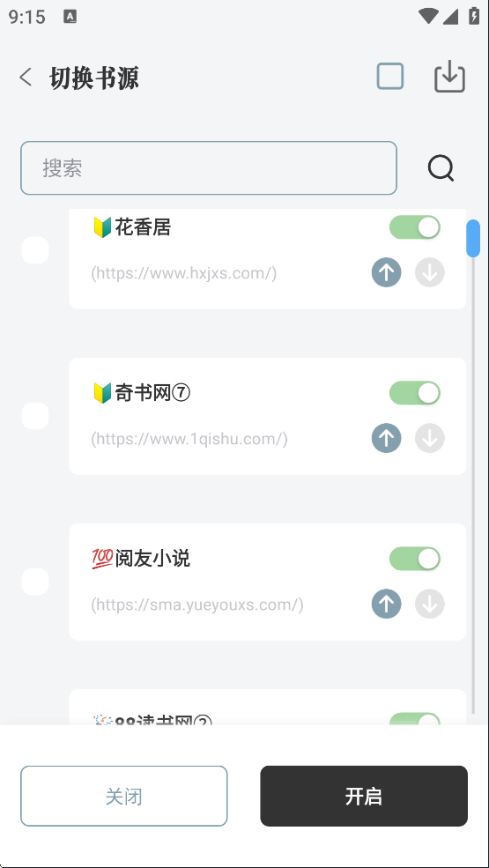
Task: Toggle the 奇书网⑦ source switch
Action: [415, 393]
